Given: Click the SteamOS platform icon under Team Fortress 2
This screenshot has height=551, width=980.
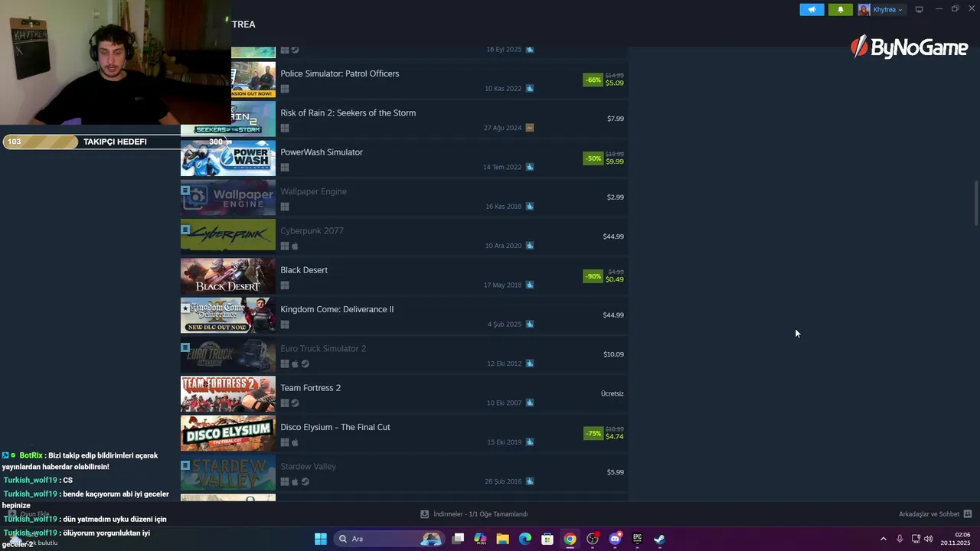Looking at the screenshot, I should (x=295, y=403).
